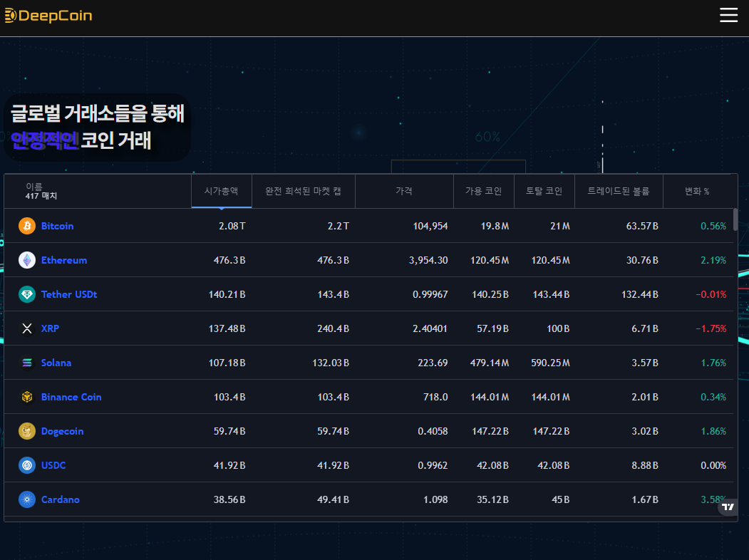Click Ethereum price 3,954.30
This screenshot has height=560, width=749.
pyautogui.click(x=428, y=260)
